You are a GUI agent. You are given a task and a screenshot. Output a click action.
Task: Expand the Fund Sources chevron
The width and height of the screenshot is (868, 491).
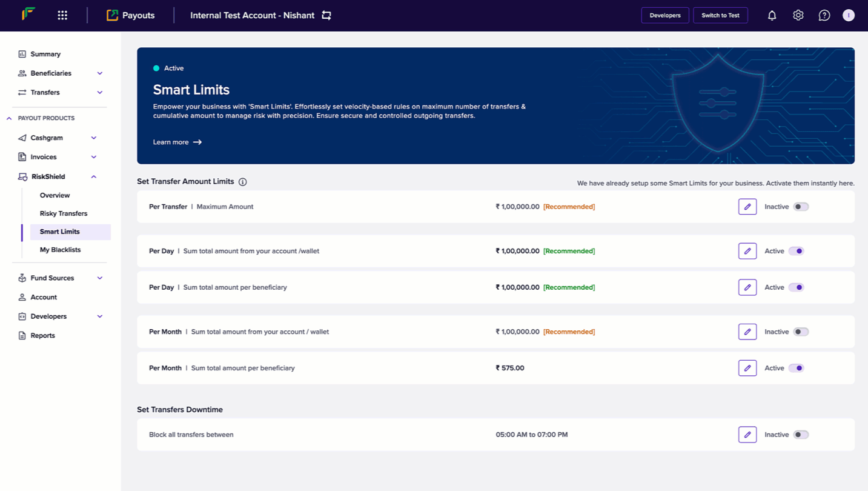click(100, 278)
